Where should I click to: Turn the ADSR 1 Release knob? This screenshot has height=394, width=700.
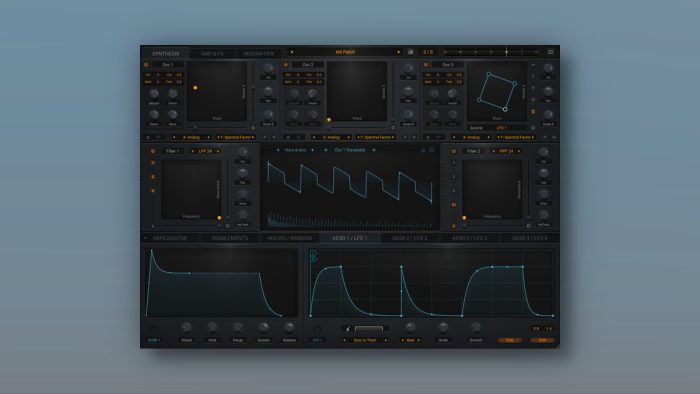pos(289,328)
